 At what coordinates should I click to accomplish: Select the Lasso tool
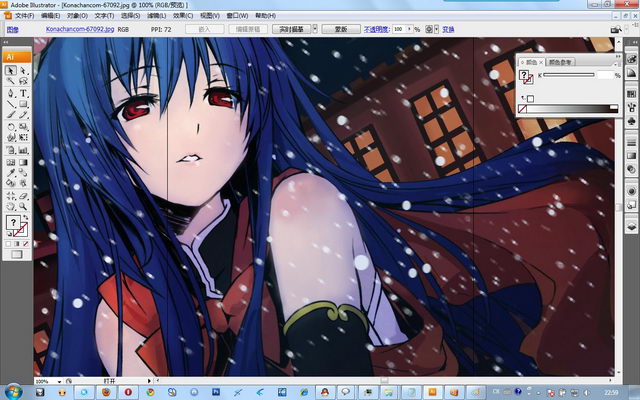coord(23,81)
